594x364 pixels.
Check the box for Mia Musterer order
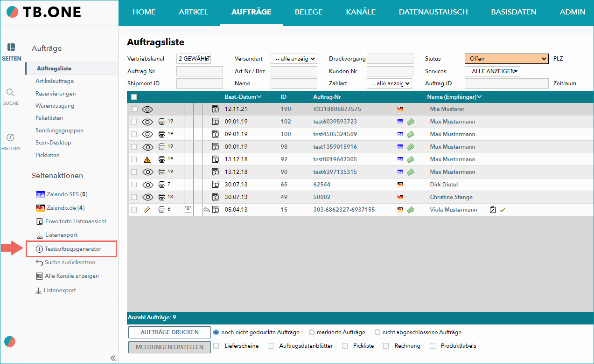tap(134, 109)
